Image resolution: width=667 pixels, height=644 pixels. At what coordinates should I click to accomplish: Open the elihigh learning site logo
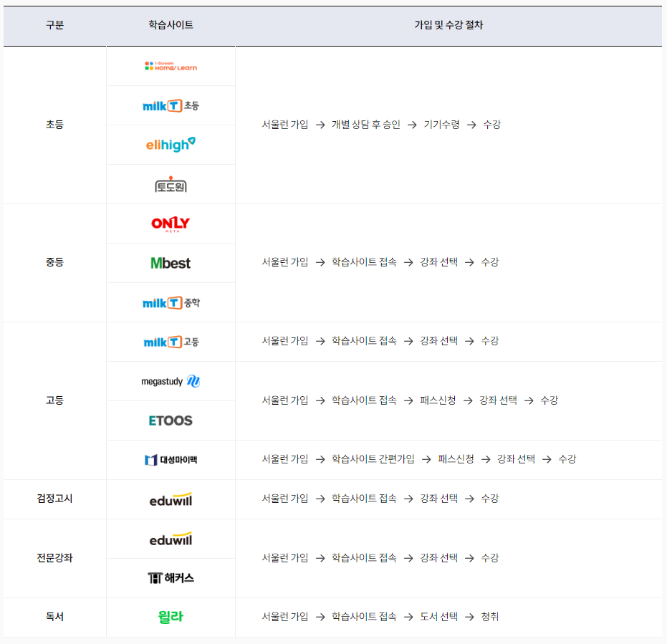click(171, 144)
